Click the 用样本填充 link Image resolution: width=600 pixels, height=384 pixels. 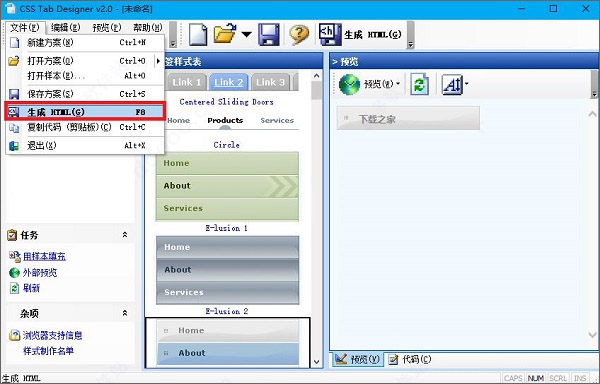pos(44,256)
